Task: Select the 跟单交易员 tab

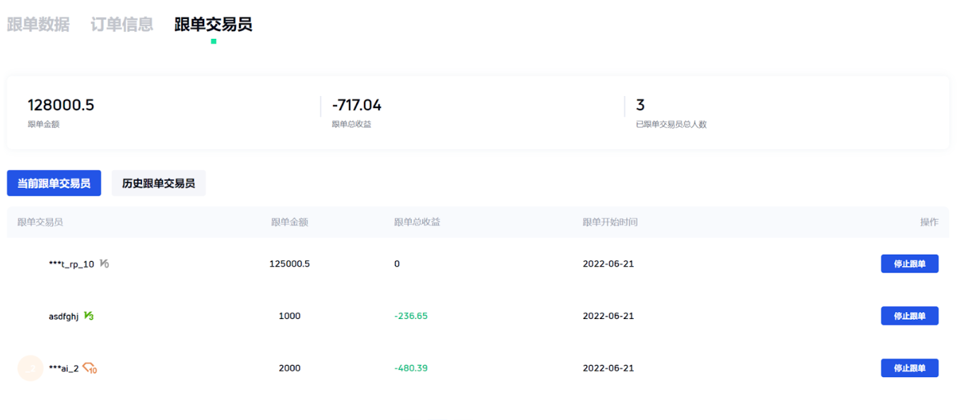Action: coord(213,25)
